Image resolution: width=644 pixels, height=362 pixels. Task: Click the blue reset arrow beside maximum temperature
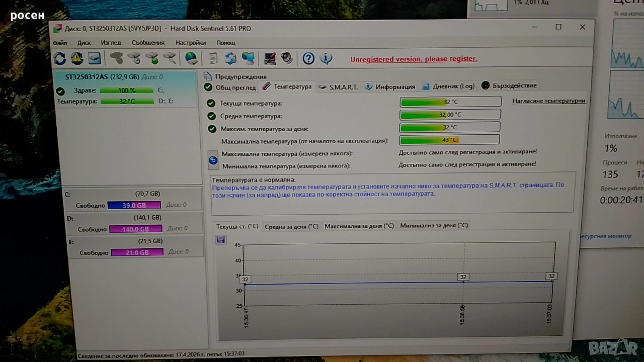click(x=213, y=160)
